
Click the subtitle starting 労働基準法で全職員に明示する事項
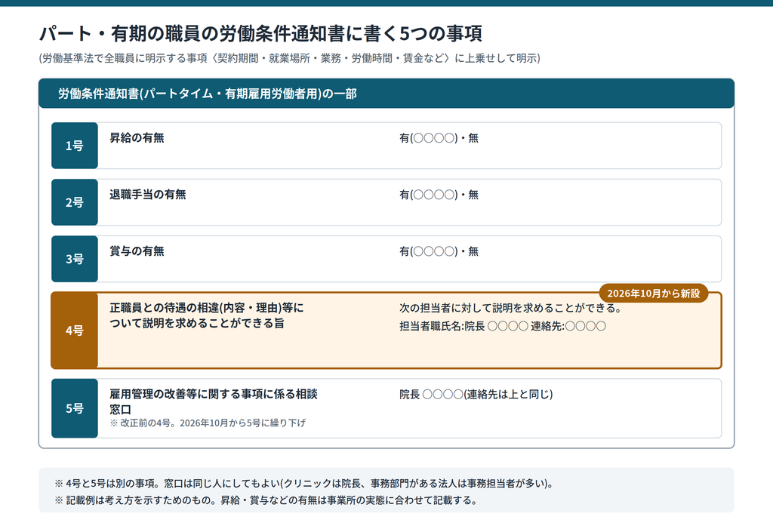289,58
